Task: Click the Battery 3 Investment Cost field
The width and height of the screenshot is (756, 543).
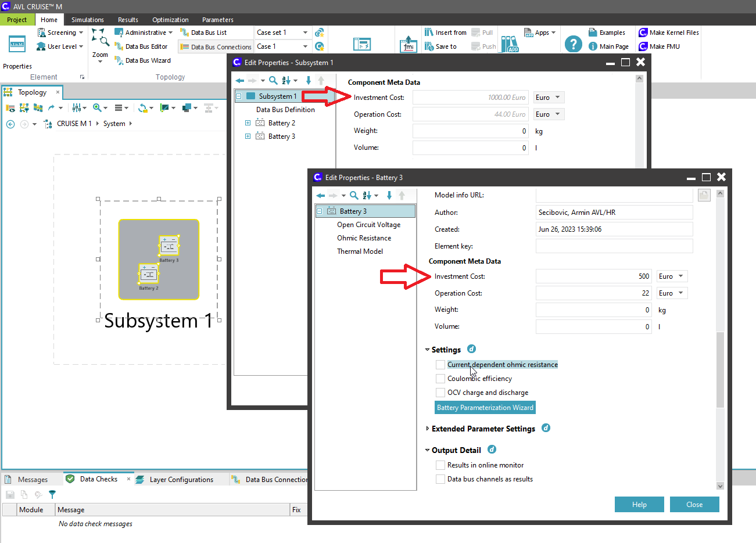Action: [593, 276]
